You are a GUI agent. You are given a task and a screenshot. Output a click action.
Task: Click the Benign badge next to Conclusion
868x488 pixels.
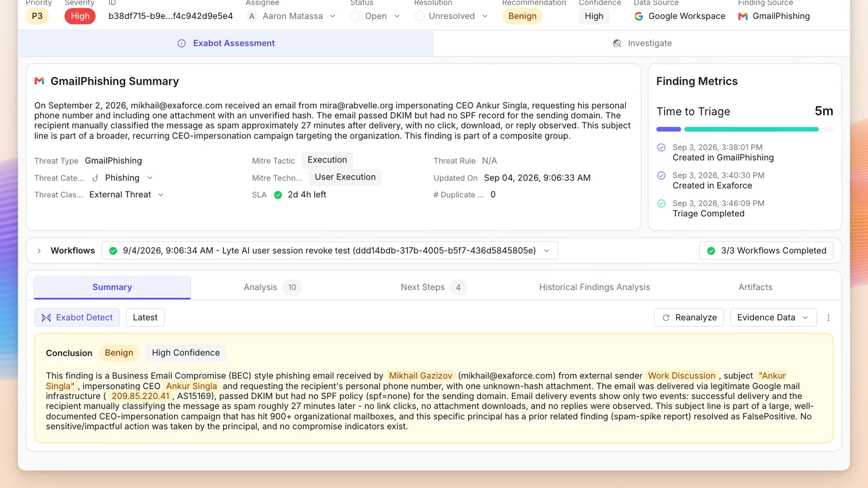[119, 353]
